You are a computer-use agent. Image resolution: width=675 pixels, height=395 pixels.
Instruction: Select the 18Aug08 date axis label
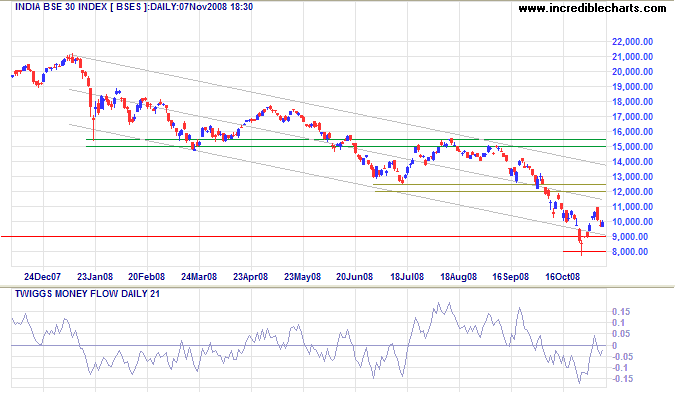[x=458, y=277]
